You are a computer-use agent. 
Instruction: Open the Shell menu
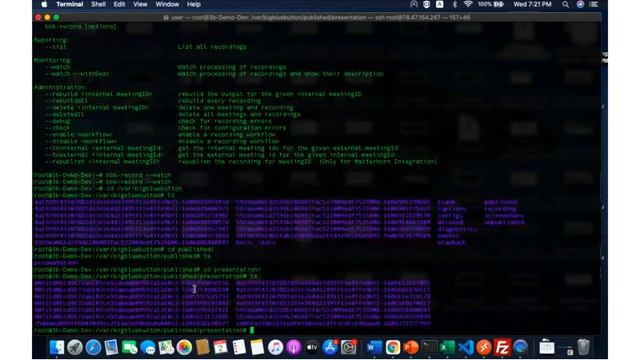point(98,4)
